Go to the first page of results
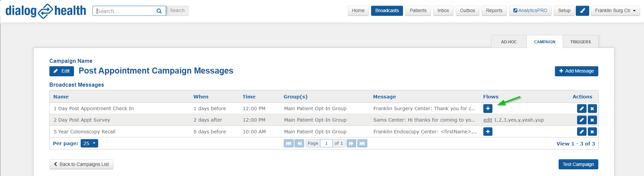Viewport: 644px width, 176px height. click(288, 143)
